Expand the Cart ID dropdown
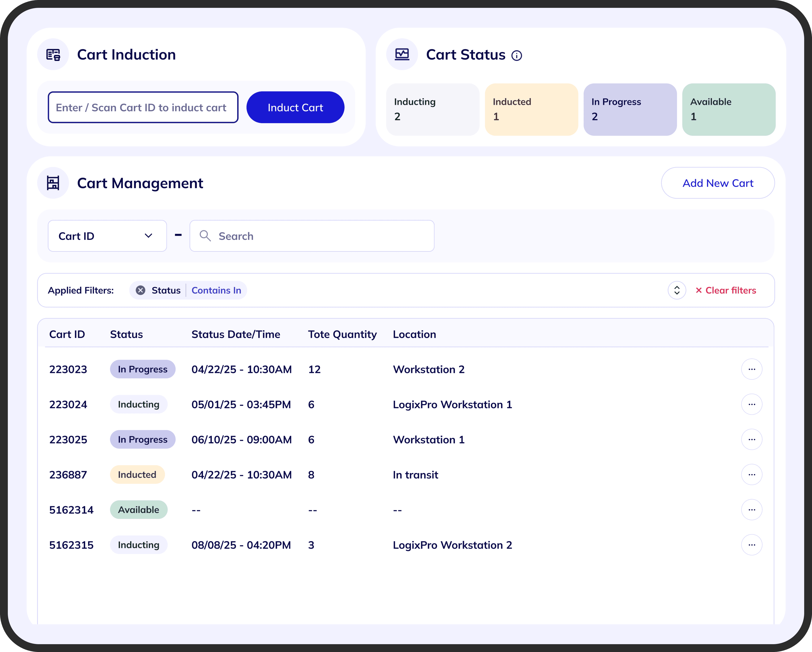The width and height of the screenshot is (812, 652). (x=107, y=236)
